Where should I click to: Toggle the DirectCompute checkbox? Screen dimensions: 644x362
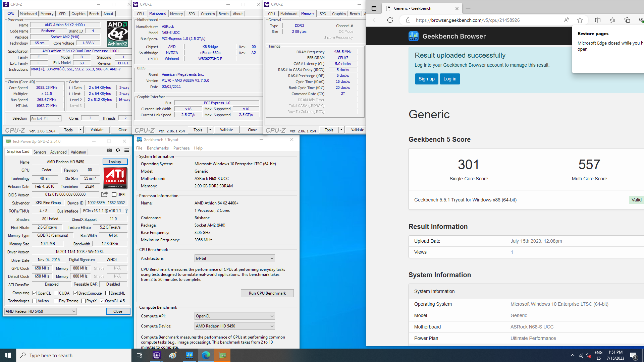(x=75, y=293)
